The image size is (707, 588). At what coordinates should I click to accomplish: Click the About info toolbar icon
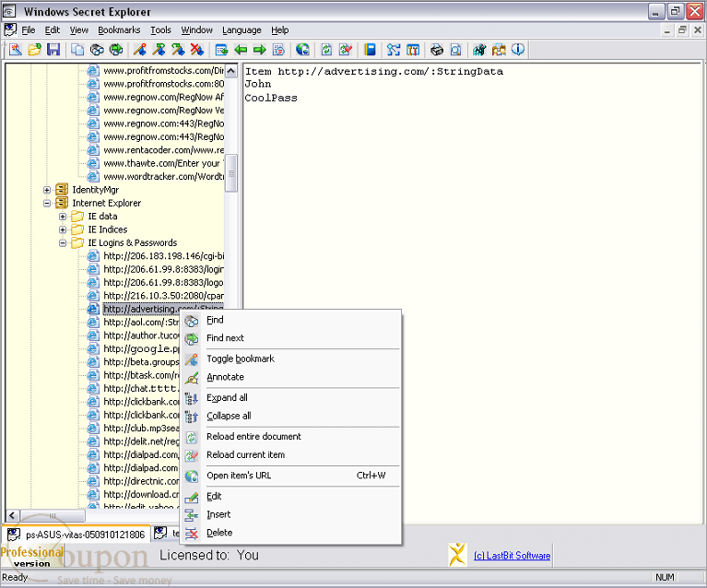coord(518,50)
